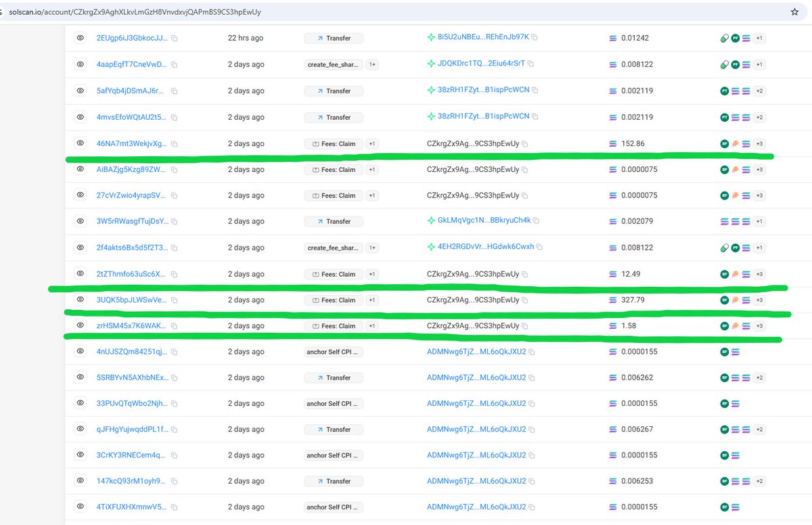Copy address JDQKDrc1TQ...2Eiu64rSrT with its copy icon
The height and width of the screenshot is (525, 812).
tap(531, 64)
